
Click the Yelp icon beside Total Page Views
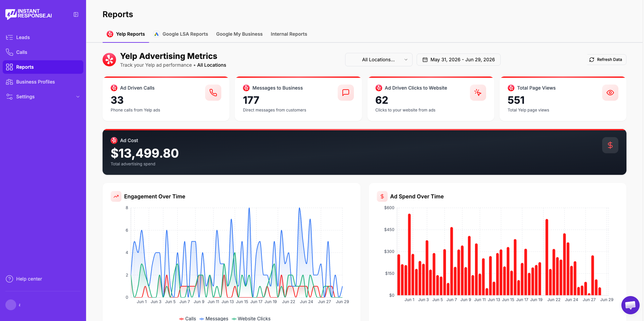pyautogui.click(x=511, y=88)
